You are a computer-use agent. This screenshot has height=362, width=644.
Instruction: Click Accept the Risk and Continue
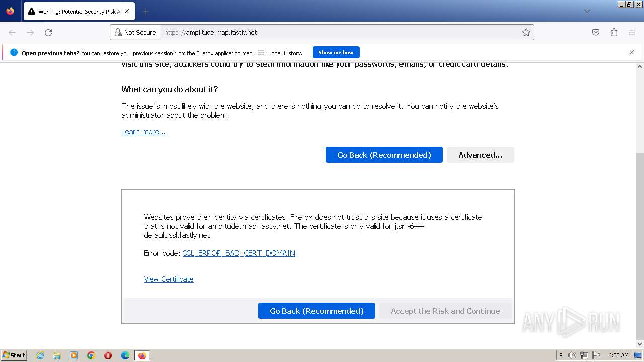(x=445, y=311)
